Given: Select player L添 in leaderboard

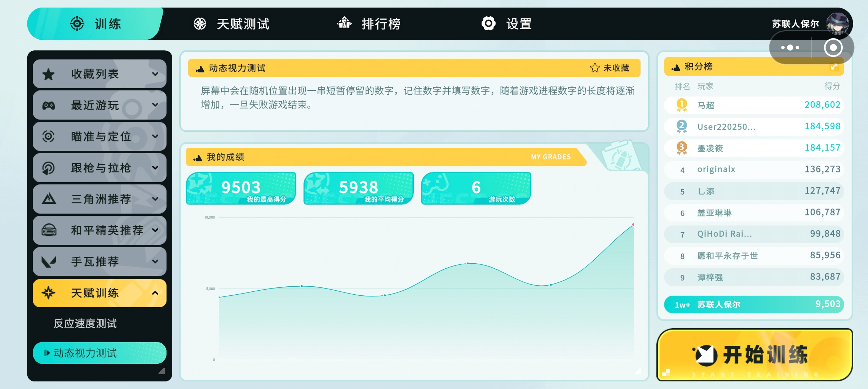Looking at the screenshot, I should point(754,191).
